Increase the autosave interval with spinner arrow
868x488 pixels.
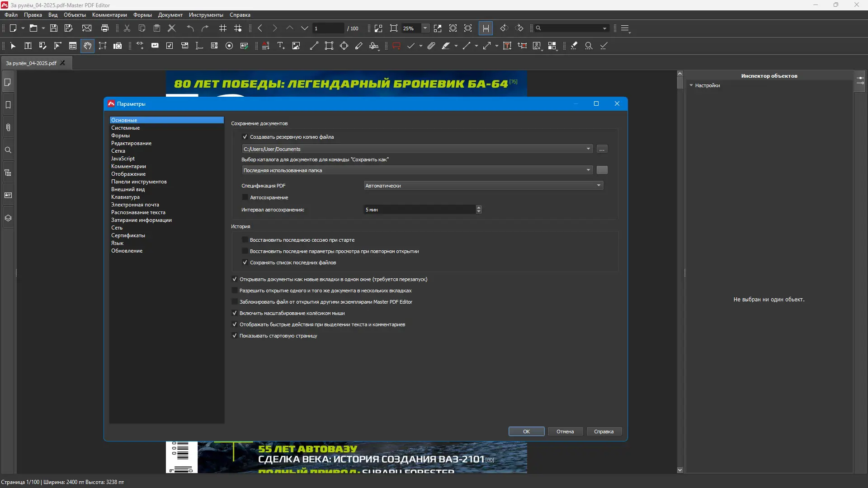click(x=479, y=207)
